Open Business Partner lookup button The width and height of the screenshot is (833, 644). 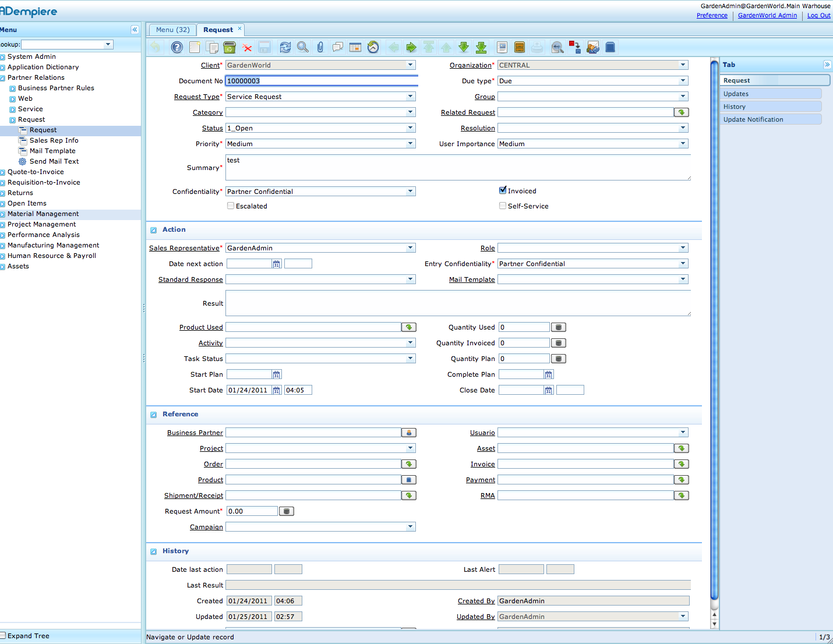[x=409, y=433]
